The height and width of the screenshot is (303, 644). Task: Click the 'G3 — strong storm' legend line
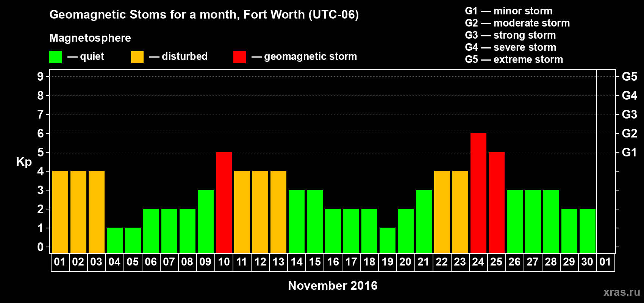pos(510,35)
